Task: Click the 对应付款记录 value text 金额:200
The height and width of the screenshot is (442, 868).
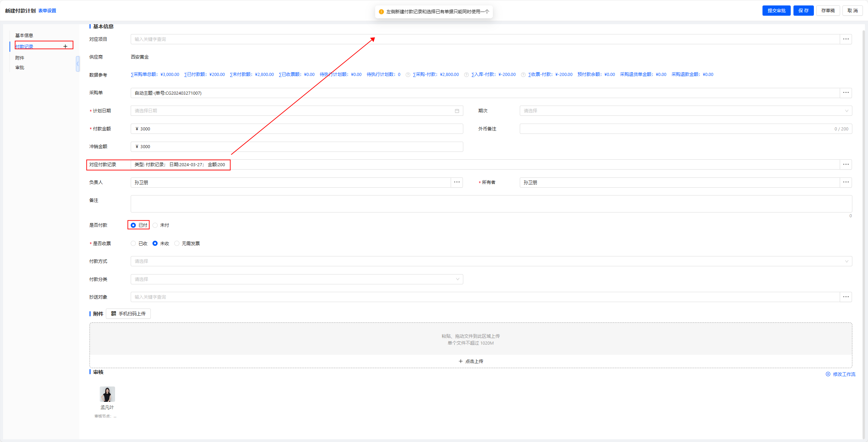Action: [x=216, y=165]
